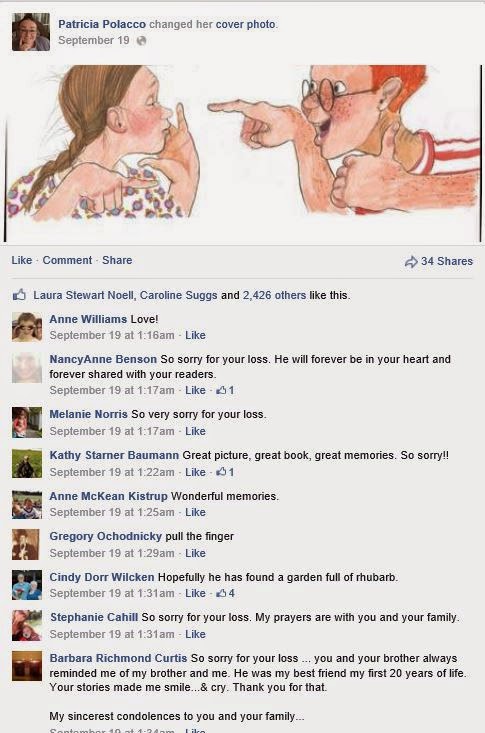The image size is (485, 733).
Task: Click the globe privacy icon next to September 19
Action: (141, 41)
